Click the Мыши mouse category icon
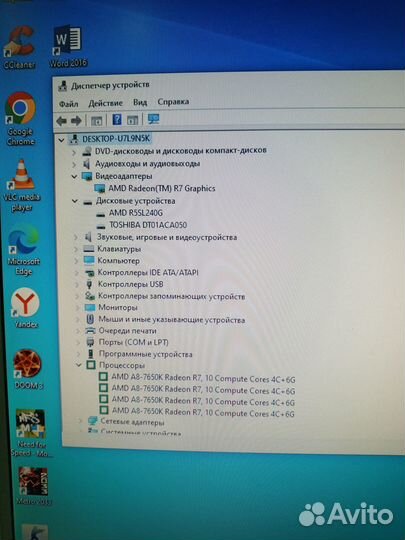 [90, 319]
